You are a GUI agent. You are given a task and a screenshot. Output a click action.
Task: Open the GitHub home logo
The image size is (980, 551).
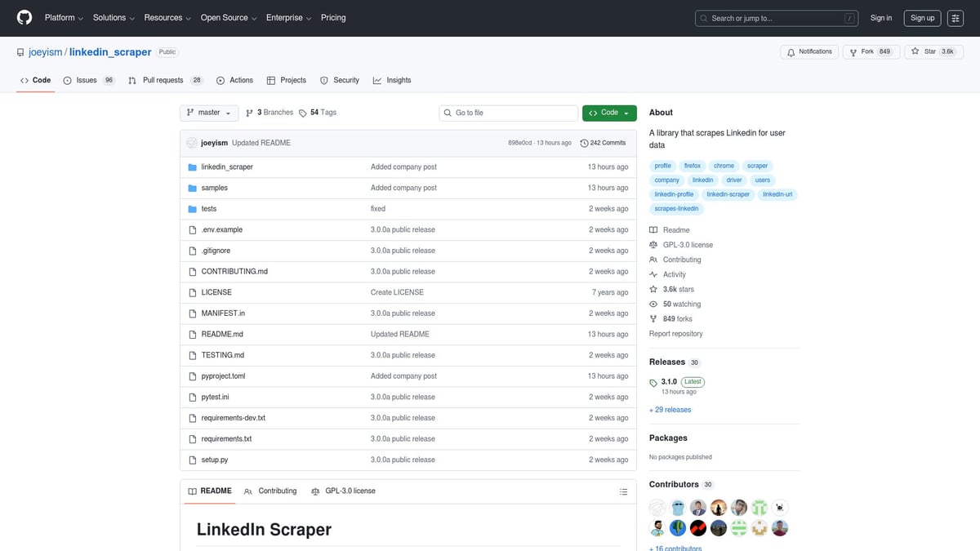pyautogui.click(x=24, y=18)
